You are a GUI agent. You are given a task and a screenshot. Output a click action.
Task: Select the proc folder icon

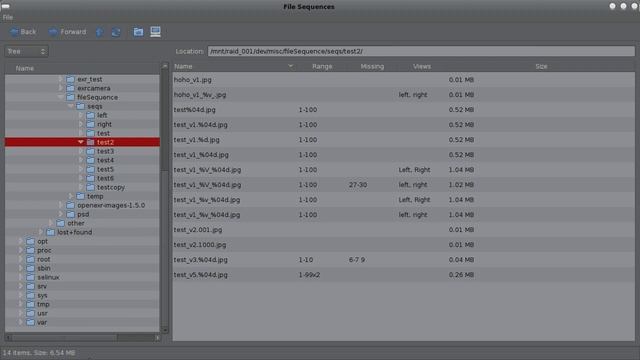click(x=31, y=250)
